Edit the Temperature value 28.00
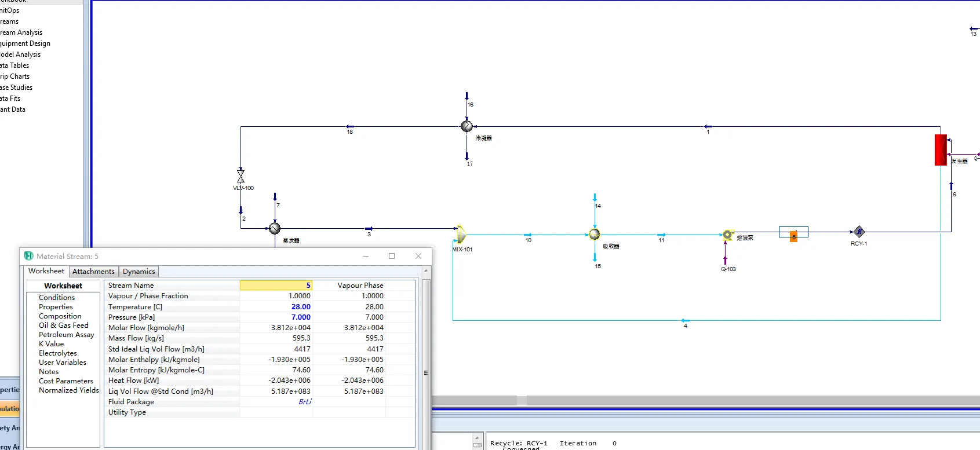Screen dimensions: 980x450 (x=276, y=306)
